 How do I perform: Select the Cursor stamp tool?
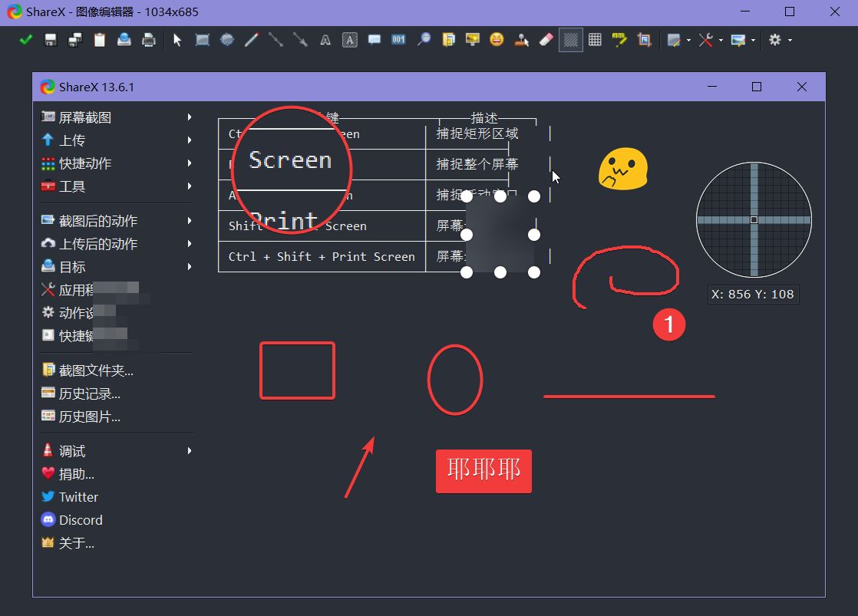pos(521,40)
